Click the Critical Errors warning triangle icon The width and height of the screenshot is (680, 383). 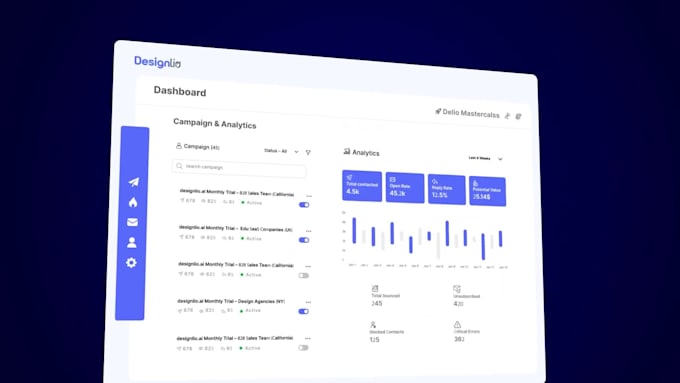[x=457, y=324]
